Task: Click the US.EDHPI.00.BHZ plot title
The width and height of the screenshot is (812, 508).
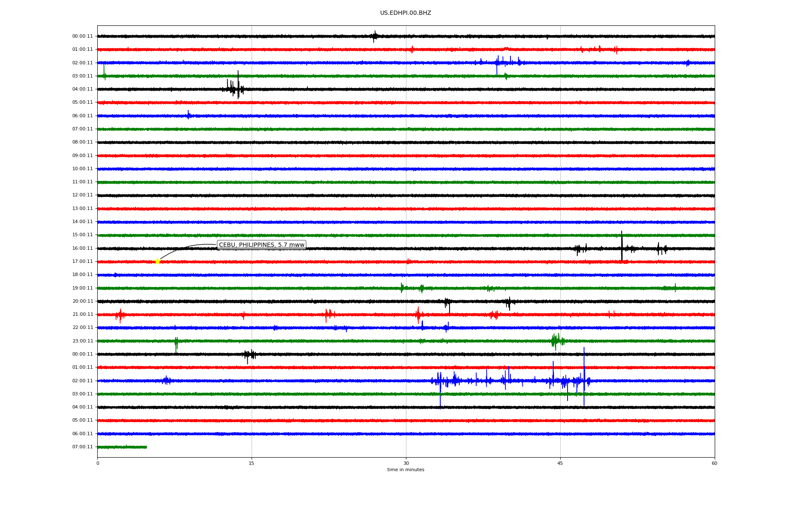Action: pyautogui.click(x=405, y=13)
